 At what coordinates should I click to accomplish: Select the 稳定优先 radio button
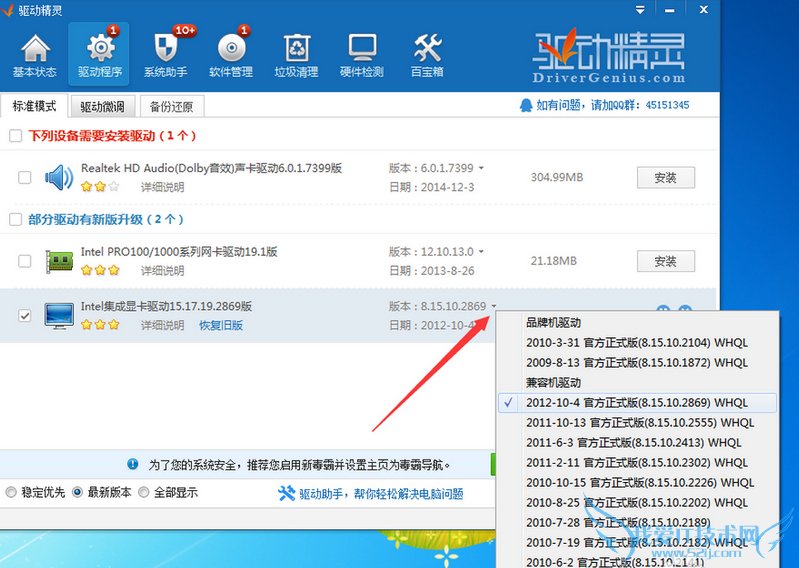[11, 492]
